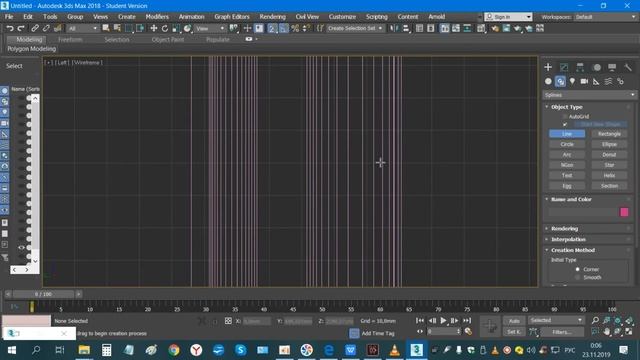Undo the last action in toolbar
Screen dimensions: 640x360
[10, 28]
